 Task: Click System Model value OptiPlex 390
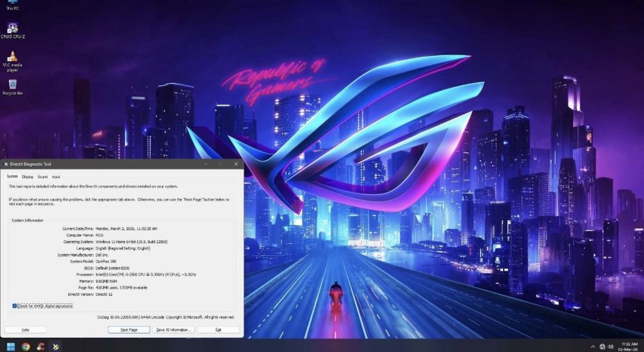106,262
